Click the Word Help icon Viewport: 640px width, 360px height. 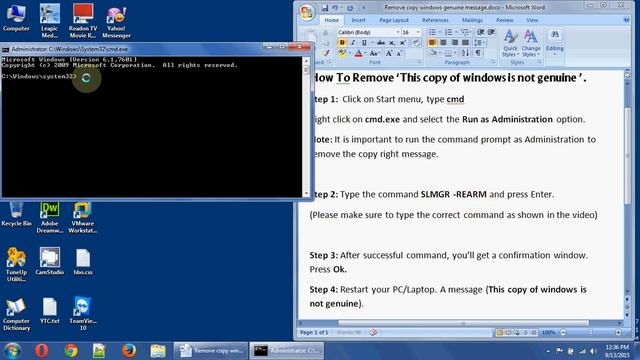pos(627,20)
